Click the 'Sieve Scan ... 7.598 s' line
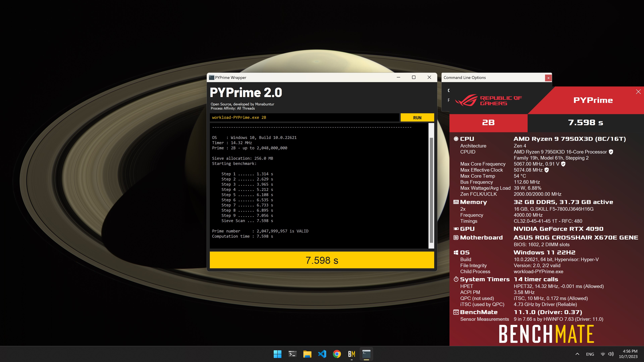 point(247,221)
